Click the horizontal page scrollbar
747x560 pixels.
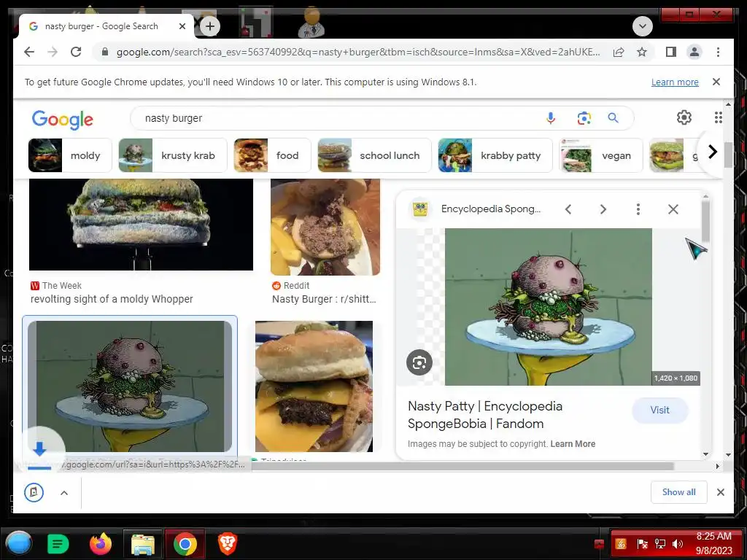pos(462,466)
